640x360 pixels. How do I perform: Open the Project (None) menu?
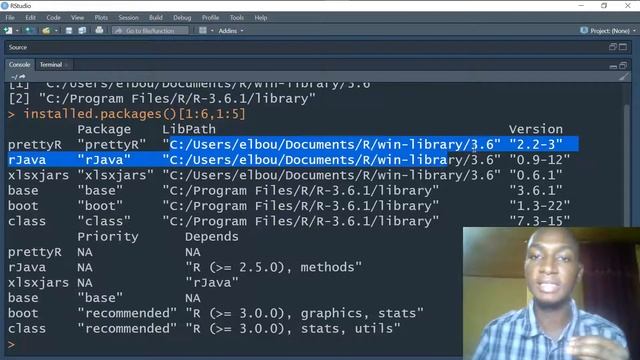613,31
